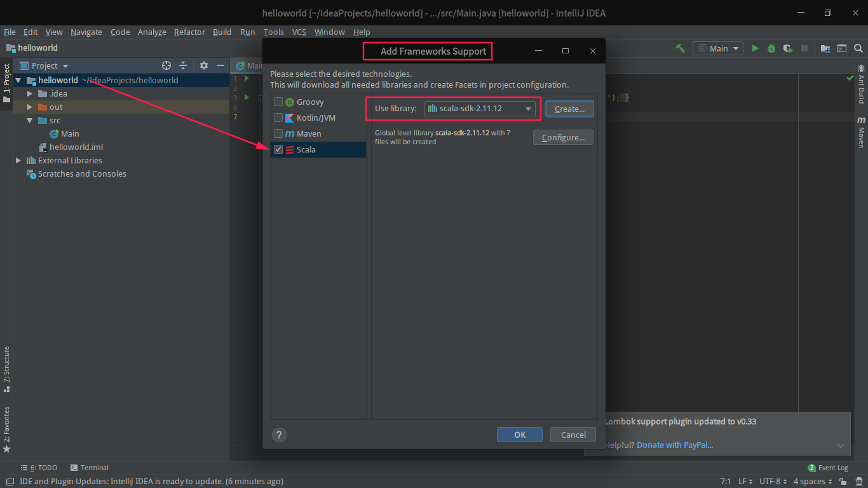Change the LF line separator in status bar
The height and width of the screenshot is (488, 868).
745,482
